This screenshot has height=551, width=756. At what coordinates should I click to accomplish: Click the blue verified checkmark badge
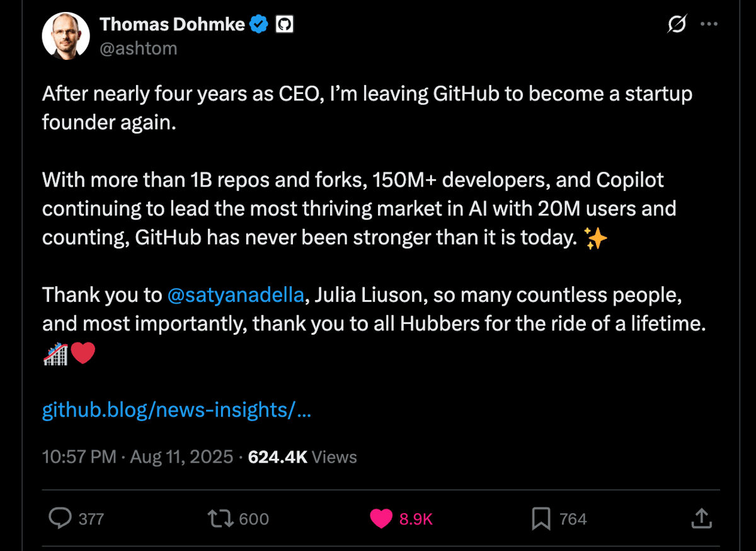[259, 25]
